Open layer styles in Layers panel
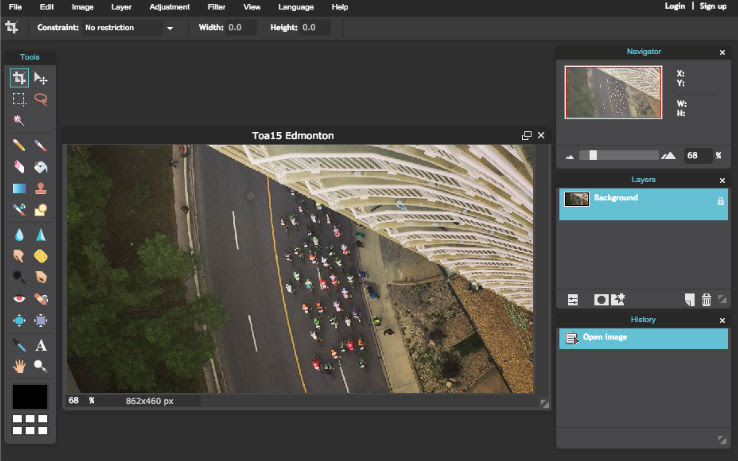 click(618, 299)
